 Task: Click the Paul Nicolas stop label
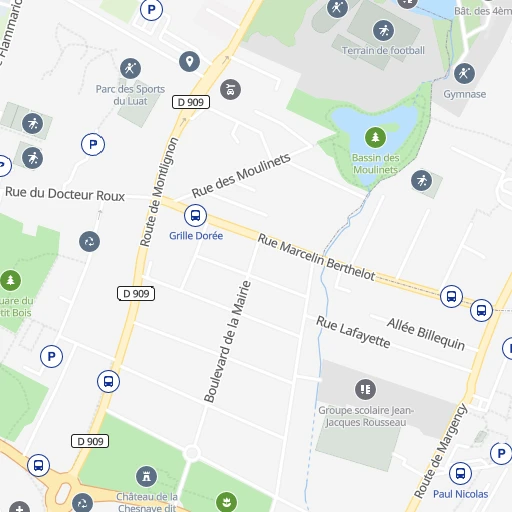coord(461,494)
